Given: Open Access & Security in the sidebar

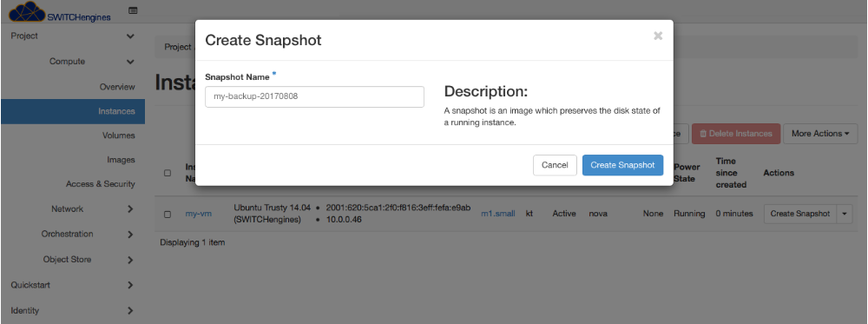Looking at the screenshot, I should pyautogui.click(x=100, y=184).
